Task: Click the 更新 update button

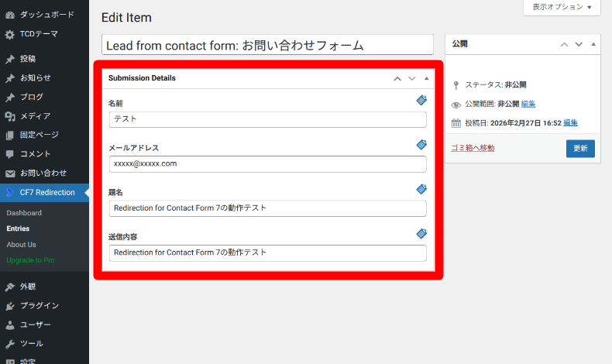Action: [x=580, y=149]
